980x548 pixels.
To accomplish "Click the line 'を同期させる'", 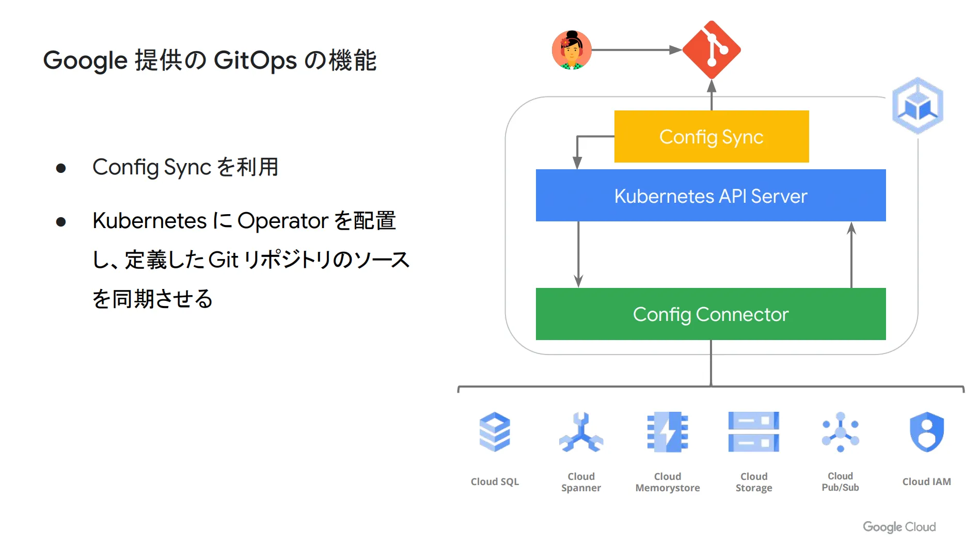I will point(152,299).
